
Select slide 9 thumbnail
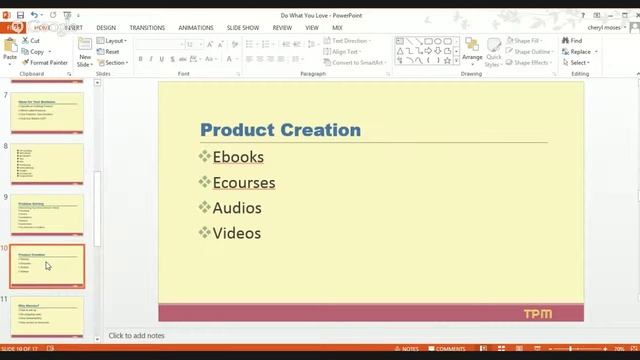[x=47, y=215]
